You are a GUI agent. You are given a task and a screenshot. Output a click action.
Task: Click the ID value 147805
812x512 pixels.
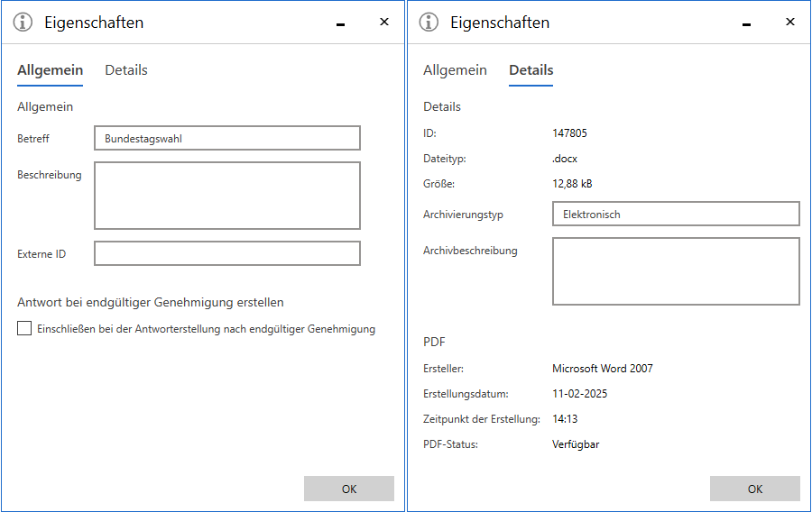click(569, 133)
